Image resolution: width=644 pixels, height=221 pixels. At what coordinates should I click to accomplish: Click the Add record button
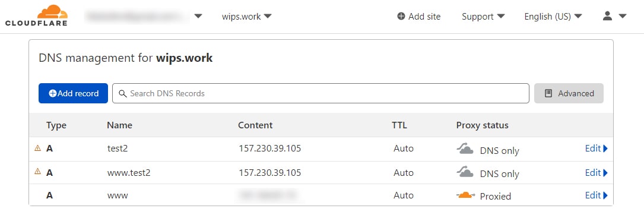tap(73, 93)
